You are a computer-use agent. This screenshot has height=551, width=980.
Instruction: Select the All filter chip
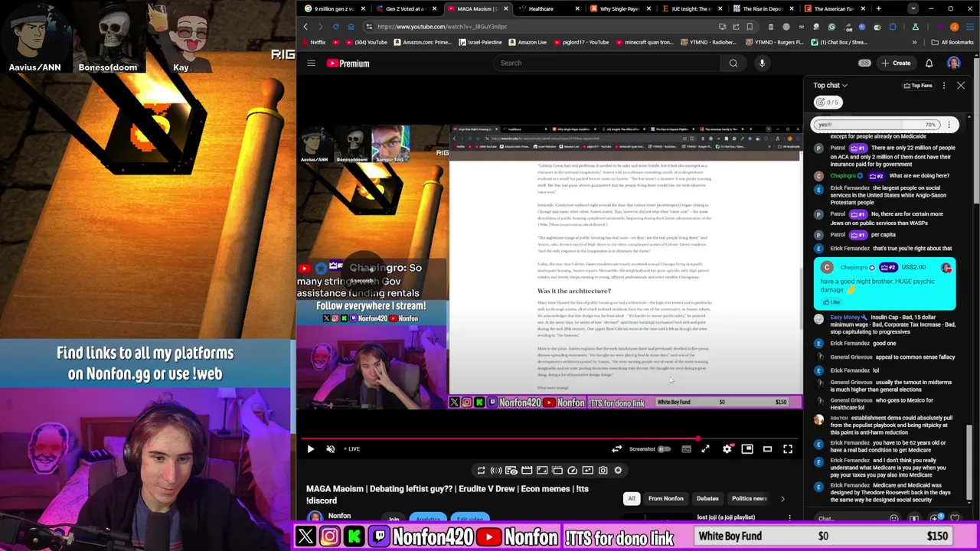pyautogui.click(x=632, y=499)
